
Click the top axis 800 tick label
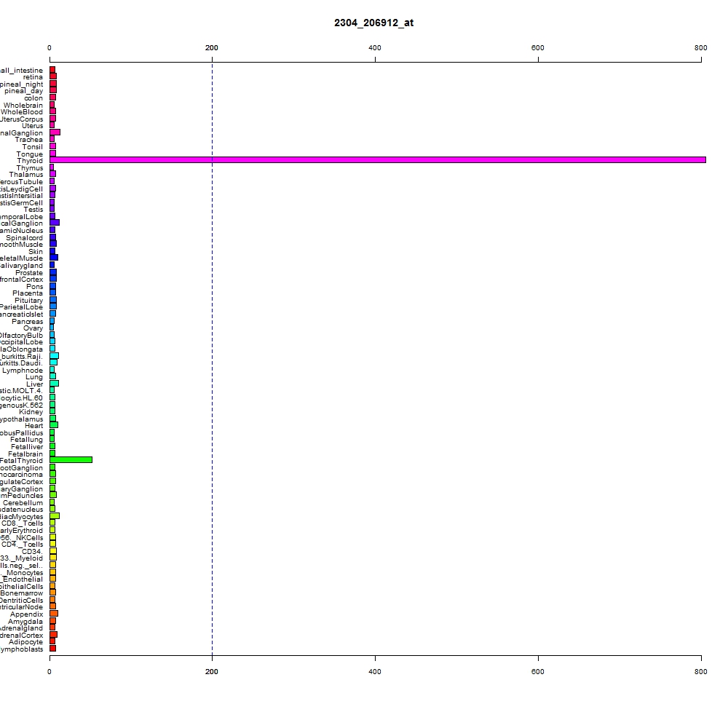click(700, 48)
